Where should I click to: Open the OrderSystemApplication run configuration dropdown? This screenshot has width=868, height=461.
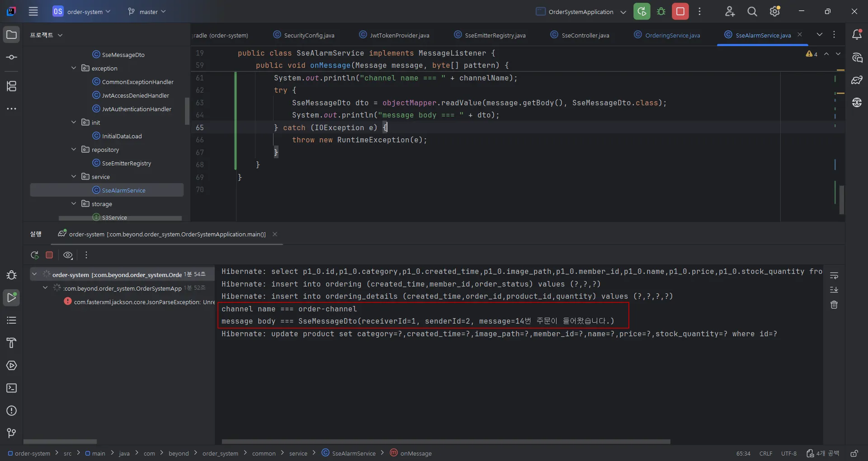pyautogui.click(x=581, y=11)
